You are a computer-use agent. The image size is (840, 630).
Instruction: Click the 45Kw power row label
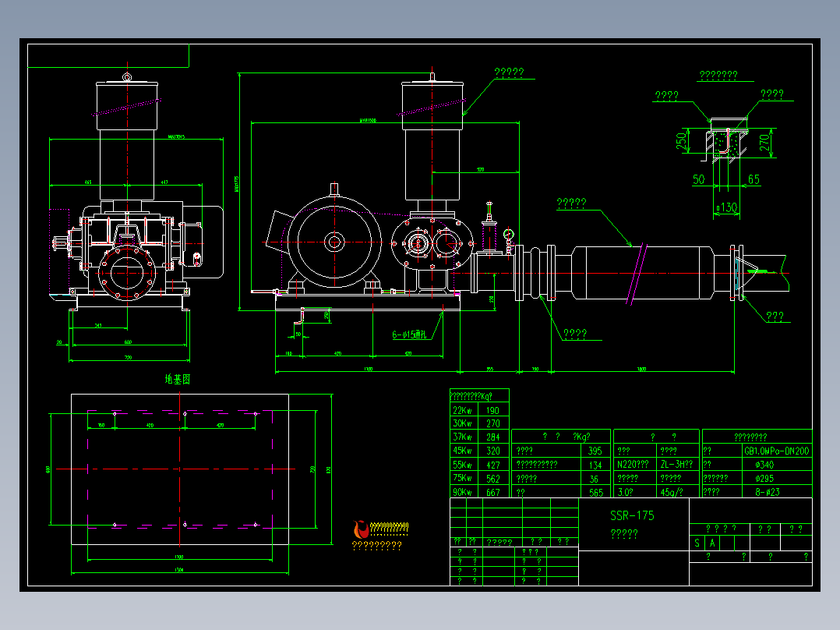(x=462, y=451)
